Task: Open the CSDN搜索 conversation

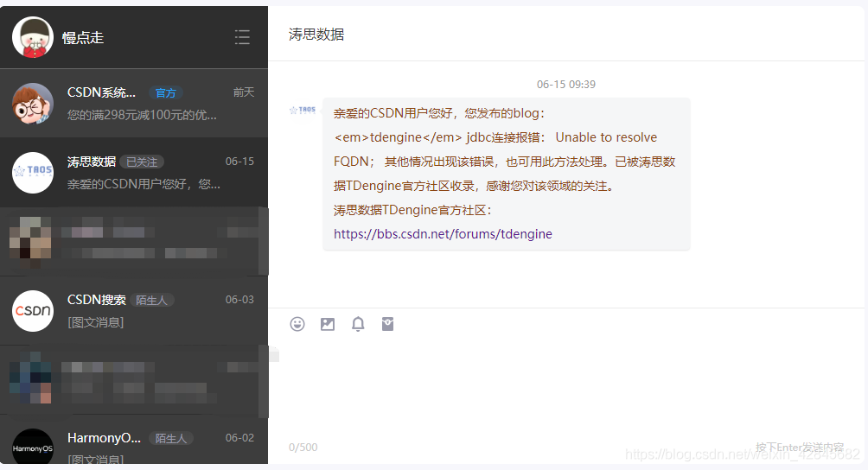Action: pos(134,311)
